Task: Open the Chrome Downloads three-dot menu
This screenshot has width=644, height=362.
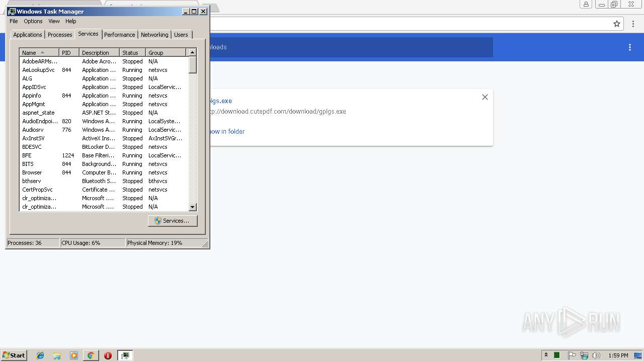Action: click(629, 47)
